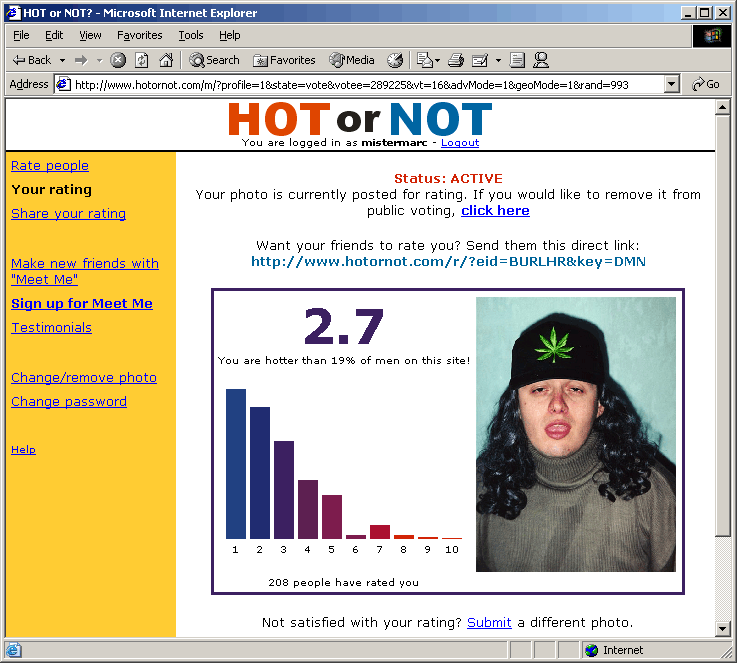Expand the Mail dropdown arrow

438,60
